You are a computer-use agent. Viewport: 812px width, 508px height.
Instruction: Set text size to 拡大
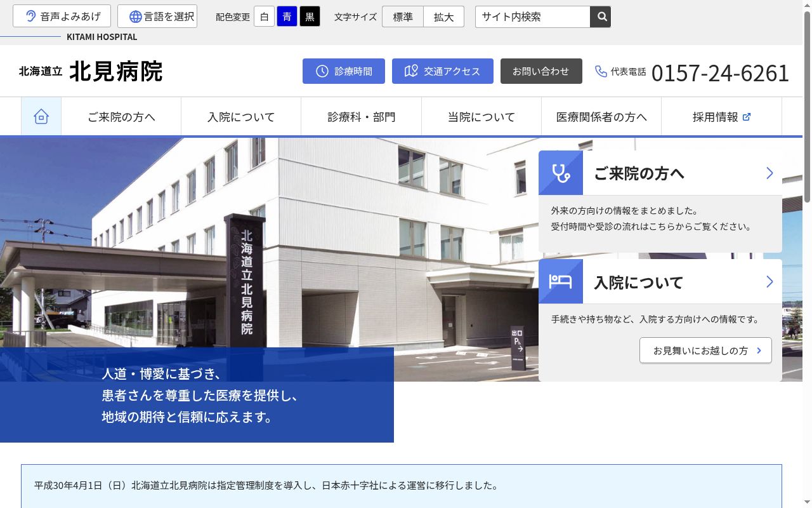pos(443,17)
